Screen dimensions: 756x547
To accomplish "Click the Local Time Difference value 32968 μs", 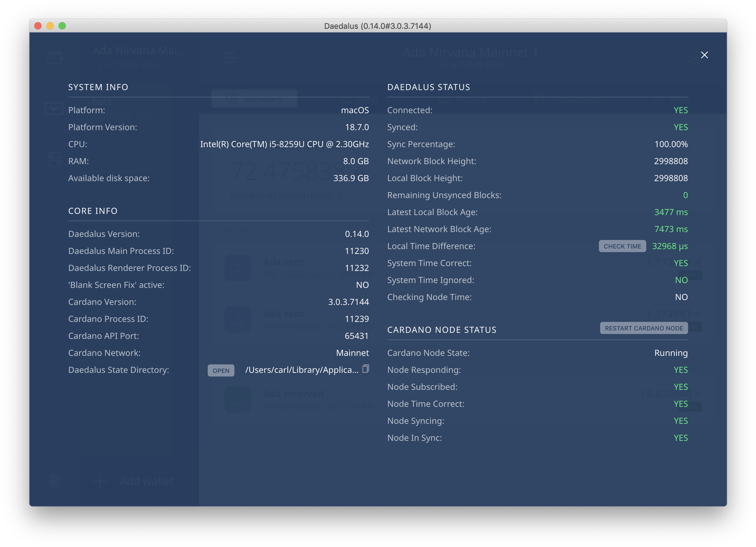I will [x=670, y=246].
